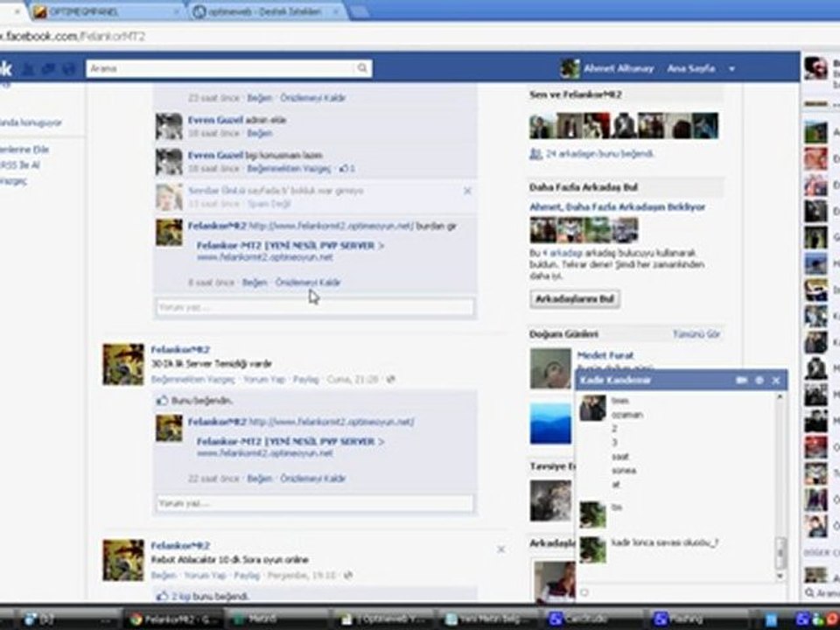Click like count icon on 'bişi konusmam lazım' comment
Screen dimensions: 840x630
point(343,169)
